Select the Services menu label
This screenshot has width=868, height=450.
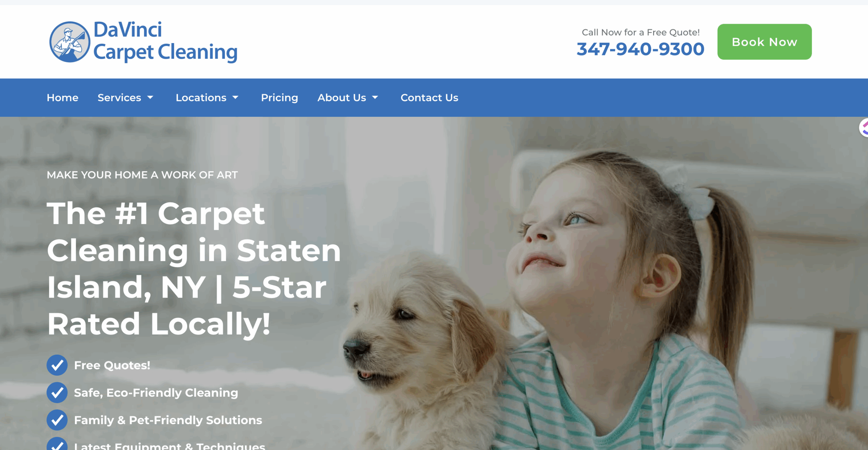pyautogui.click(x=119, y=98)
